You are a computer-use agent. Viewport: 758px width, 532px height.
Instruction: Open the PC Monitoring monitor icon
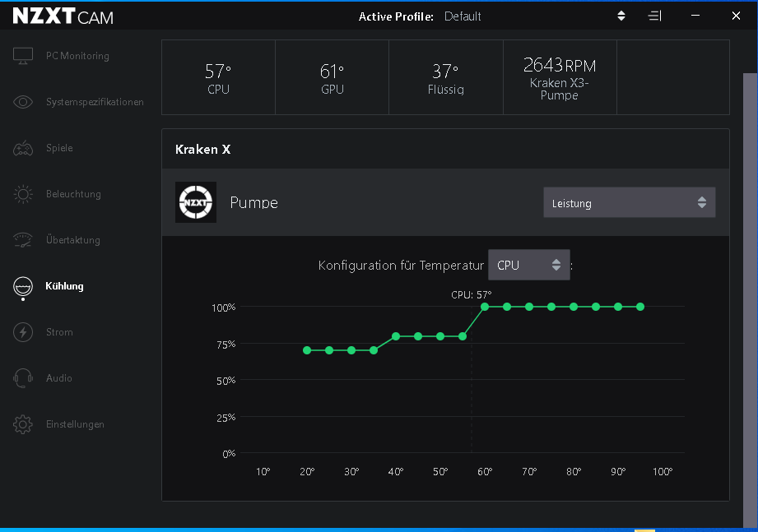(x=23, y=56)
